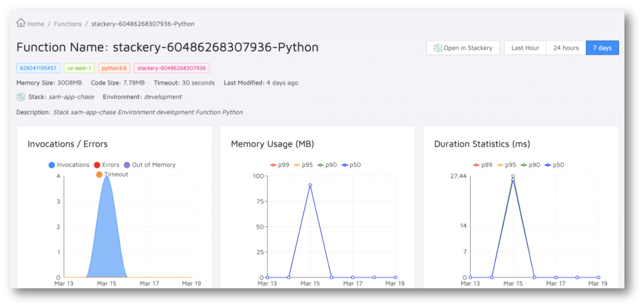Click the Duration Statistics (ms) chart title
644x308 pixels.
pos(482,144)
